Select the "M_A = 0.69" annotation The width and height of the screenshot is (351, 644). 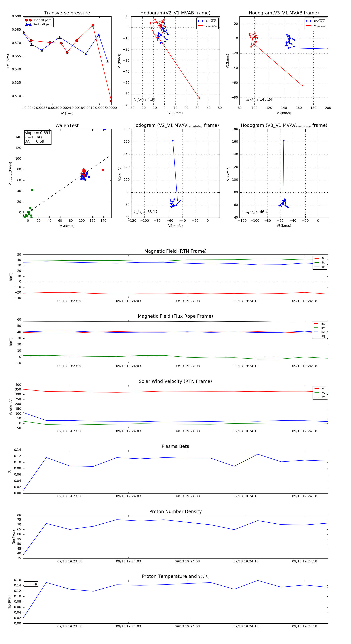(35, 141)
